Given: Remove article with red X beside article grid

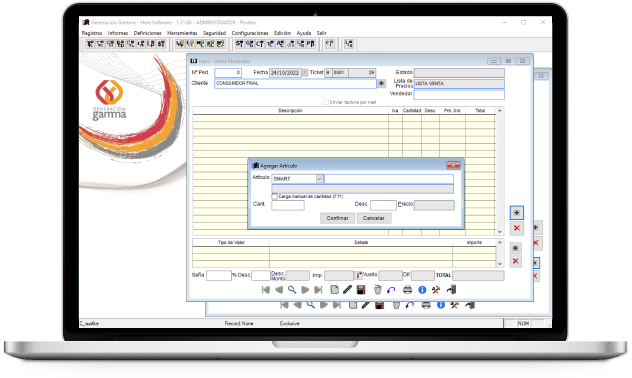Looking at the screenshot, I should coord(517,228).
